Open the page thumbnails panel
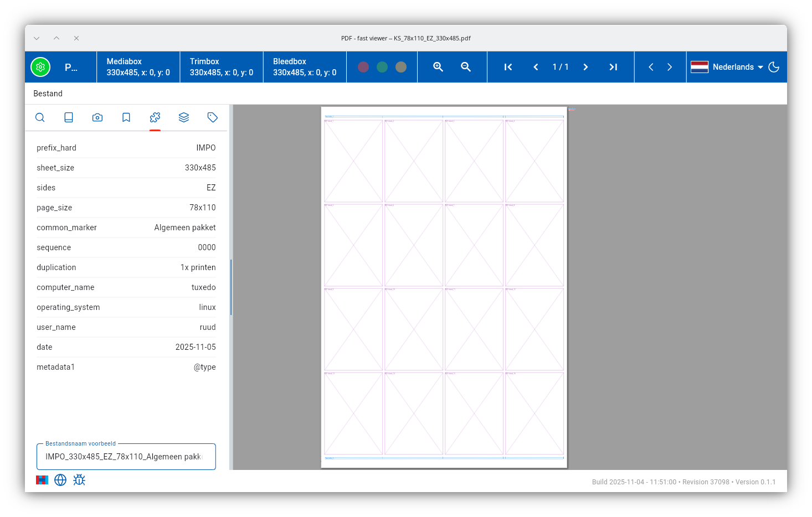812x517 pixels. click(69, 117)
